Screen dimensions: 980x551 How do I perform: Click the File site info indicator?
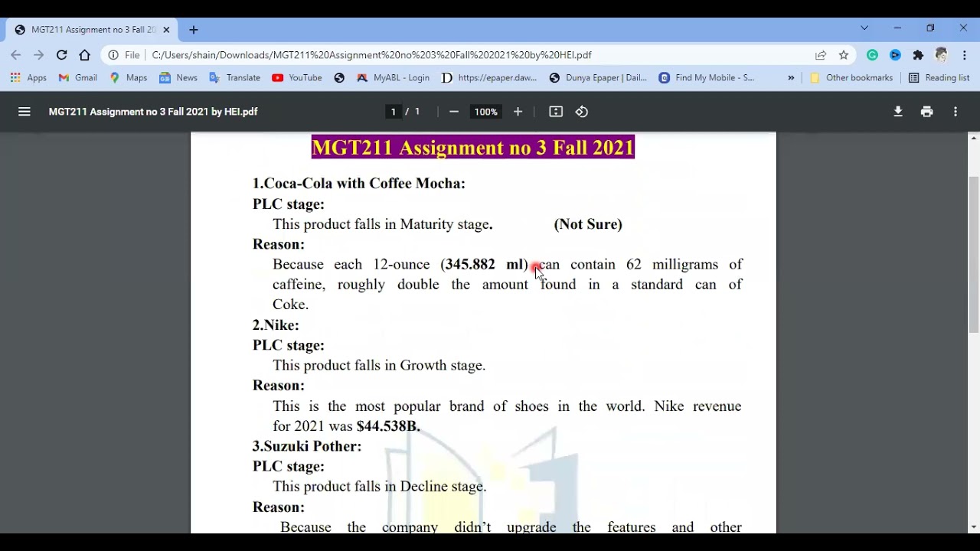pos(124,55)
